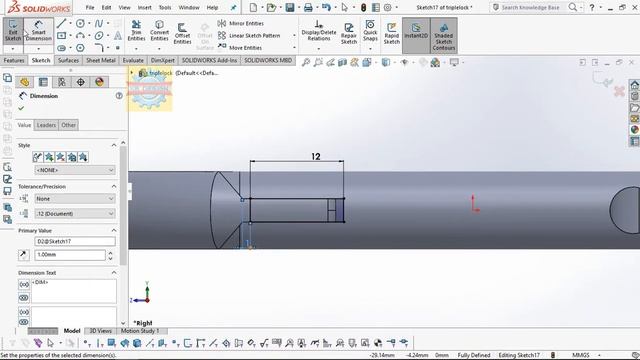Open the ConfigurationManager tab

[62, 82]
